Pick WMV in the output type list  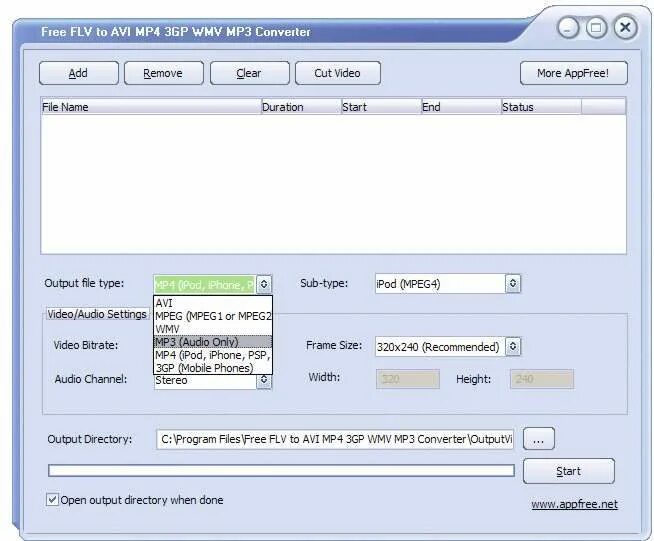click(x=213, y=329)
